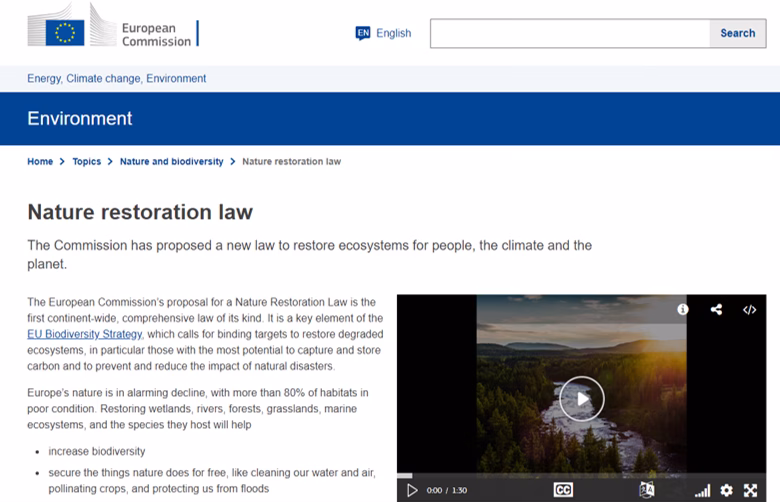Navigate to Nature and biodiversity breadcrumb
This screenshot has height=502, width=780.
[171, 162]
